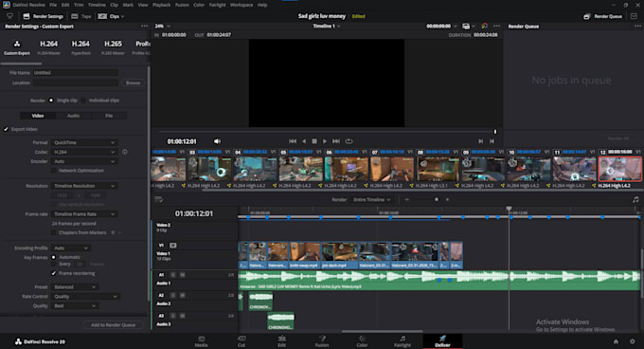Choose the H.264 HyperDeck render preset
644x349 pixels.
point(80,47)
